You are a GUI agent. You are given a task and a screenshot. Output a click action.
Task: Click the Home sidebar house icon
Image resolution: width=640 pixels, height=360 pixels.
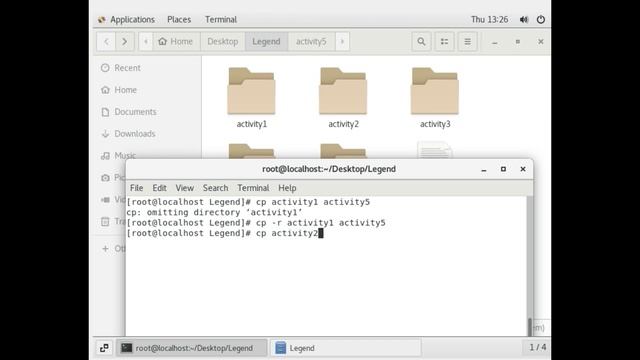(x=105, y=90)
